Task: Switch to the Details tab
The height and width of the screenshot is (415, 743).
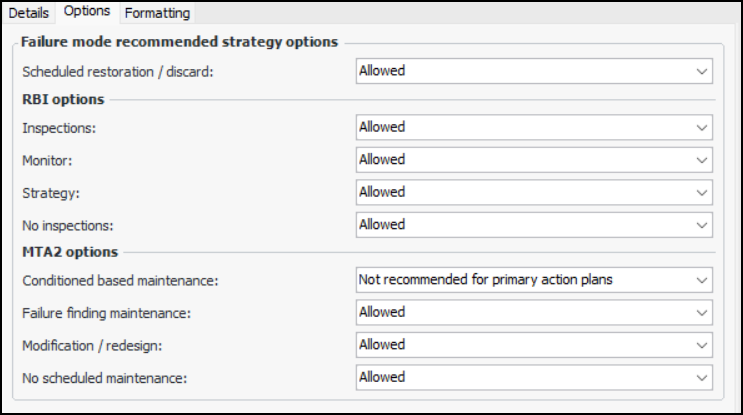Action: pos(28,13)
